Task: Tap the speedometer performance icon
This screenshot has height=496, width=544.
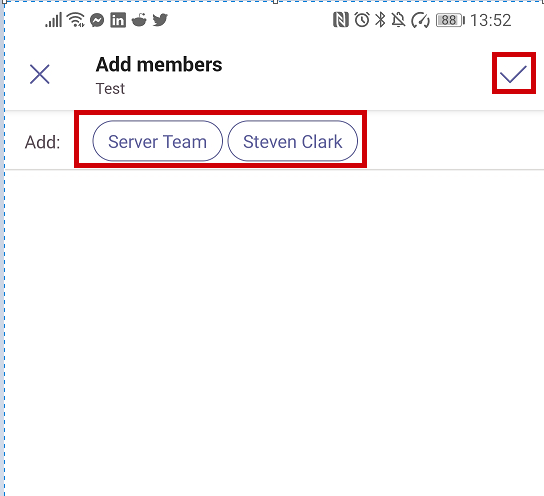Action: pos(420,20)
